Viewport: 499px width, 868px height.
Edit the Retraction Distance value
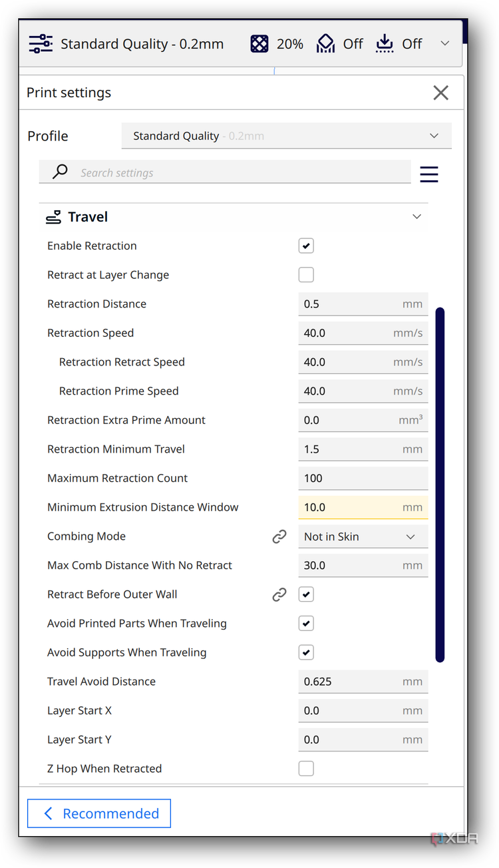[363, 304]
